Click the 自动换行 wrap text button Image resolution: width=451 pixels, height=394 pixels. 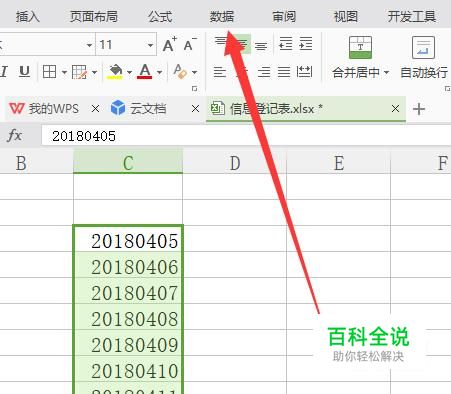pos(424,57)
